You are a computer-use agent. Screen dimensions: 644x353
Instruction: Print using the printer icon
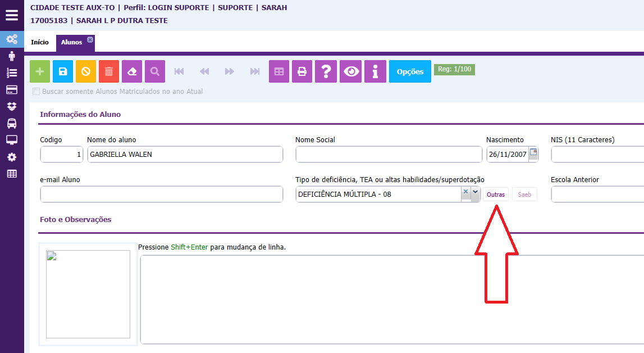302,71
